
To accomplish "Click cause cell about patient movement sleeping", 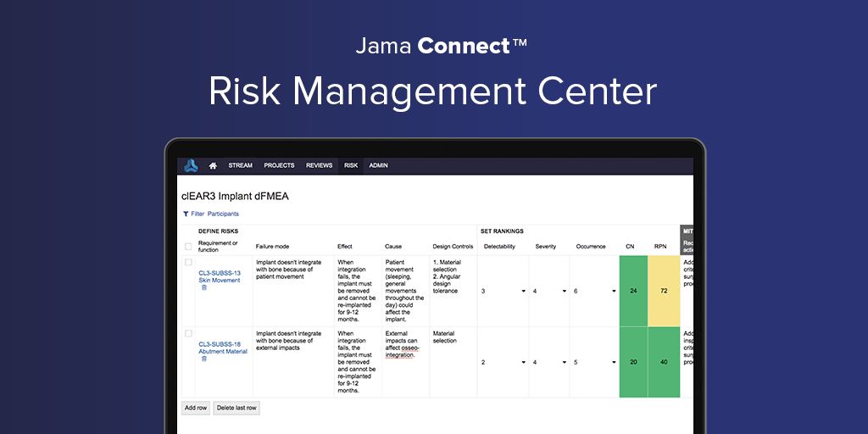I will pos(404,291).
